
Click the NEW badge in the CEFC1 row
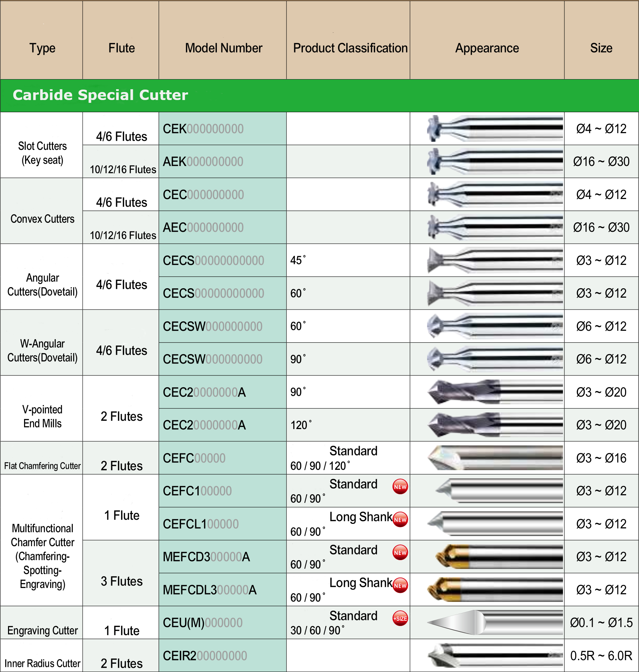[400, 487]
